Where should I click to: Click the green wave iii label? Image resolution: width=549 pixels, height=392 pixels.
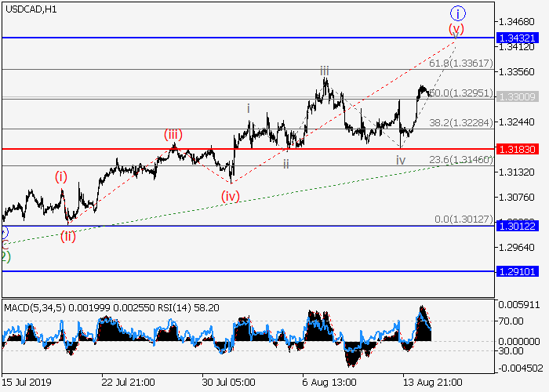pyautogui.click(x=324, y=71)
